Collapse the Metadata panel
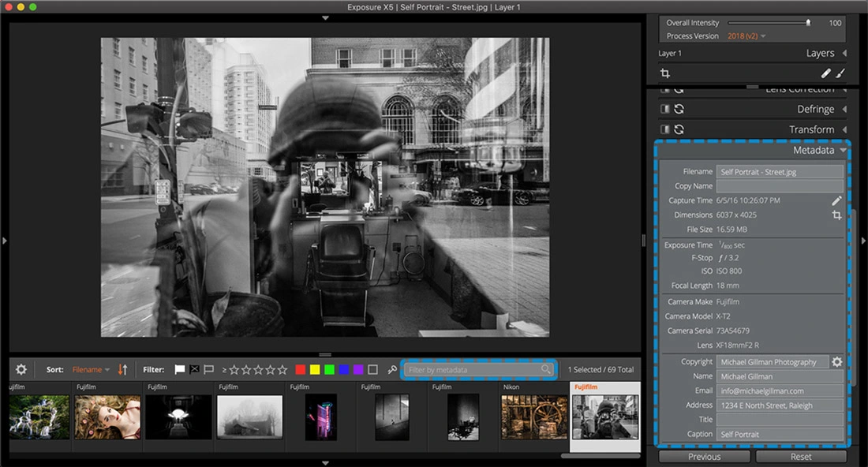868x467 pixels. coord(843,150)
